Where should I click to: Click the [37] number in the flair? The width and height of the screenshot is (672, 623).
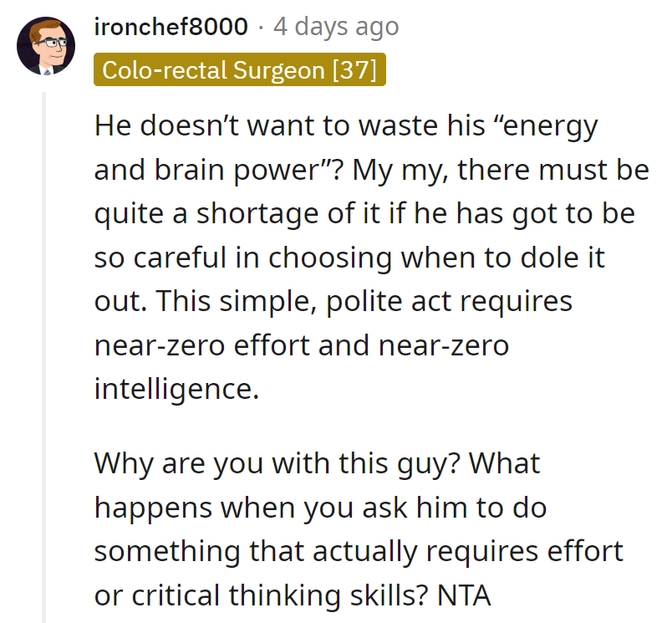354,70
